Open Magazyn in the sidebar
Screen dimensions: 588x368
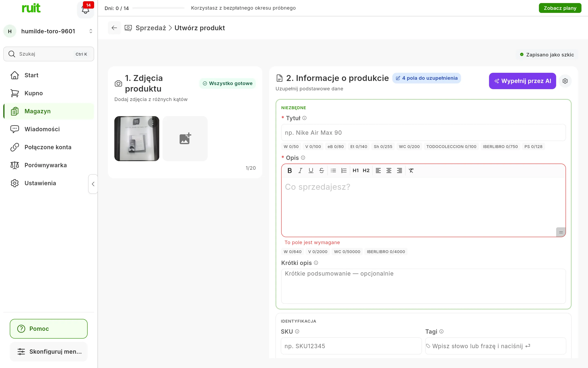tap(49, 111)
